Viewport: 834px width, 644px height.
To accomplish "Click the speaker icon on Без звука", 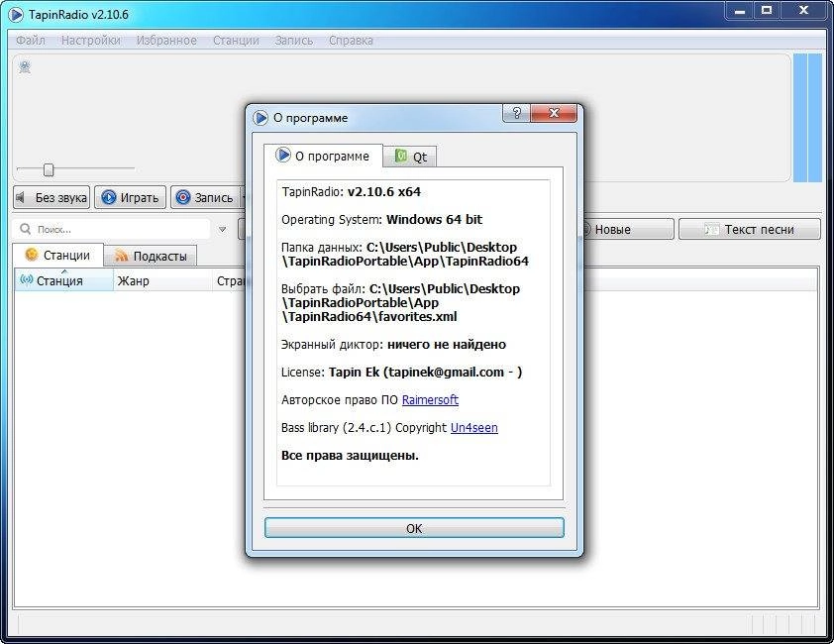I will (21, 197).
